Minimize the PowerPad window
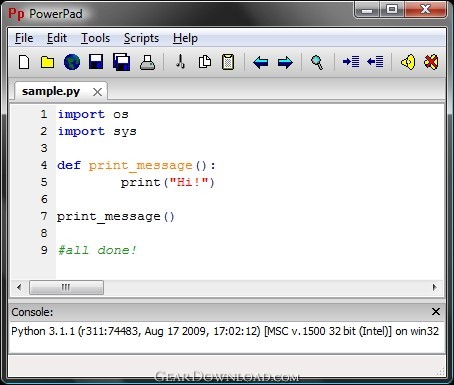 click(367, 9)
